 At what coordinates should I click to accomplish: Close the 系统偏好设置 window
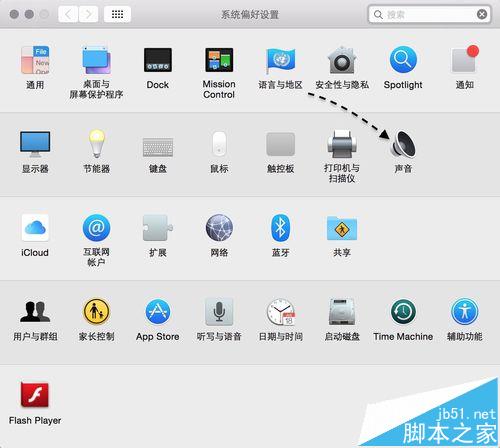(14, 14)
